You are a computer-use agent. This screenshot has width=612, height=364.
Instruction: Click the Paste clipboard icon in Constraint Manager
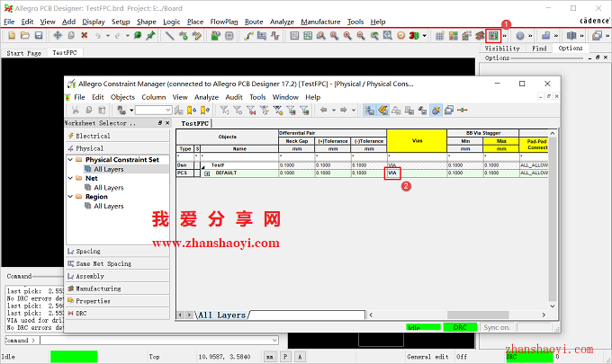click(102, 111)
